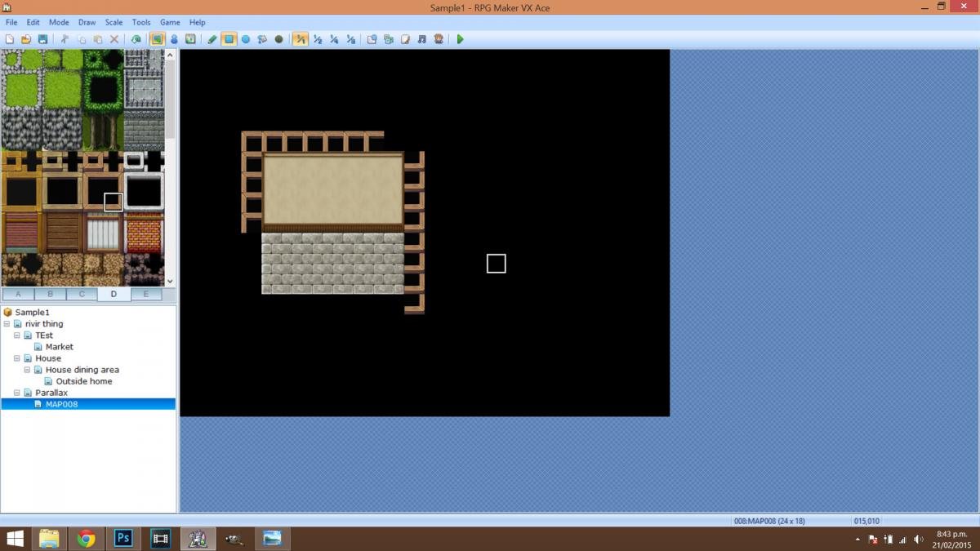Open the Draw menu
980x551 pixels.
[x=87, y=22]
